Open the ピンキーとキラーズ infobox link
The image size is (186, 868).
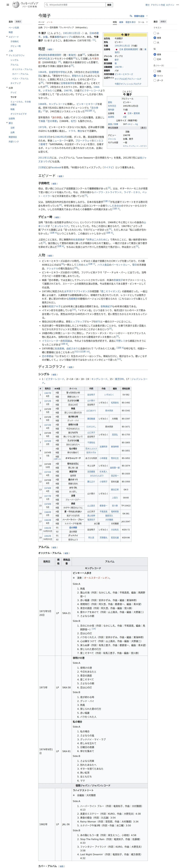124,74
